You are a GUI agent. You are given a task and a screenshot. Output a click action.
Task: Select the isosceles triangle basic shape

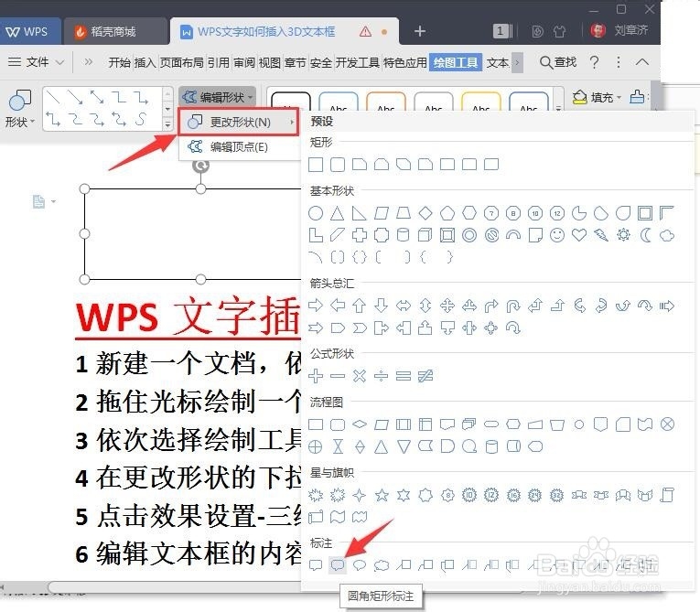(338, 213)
